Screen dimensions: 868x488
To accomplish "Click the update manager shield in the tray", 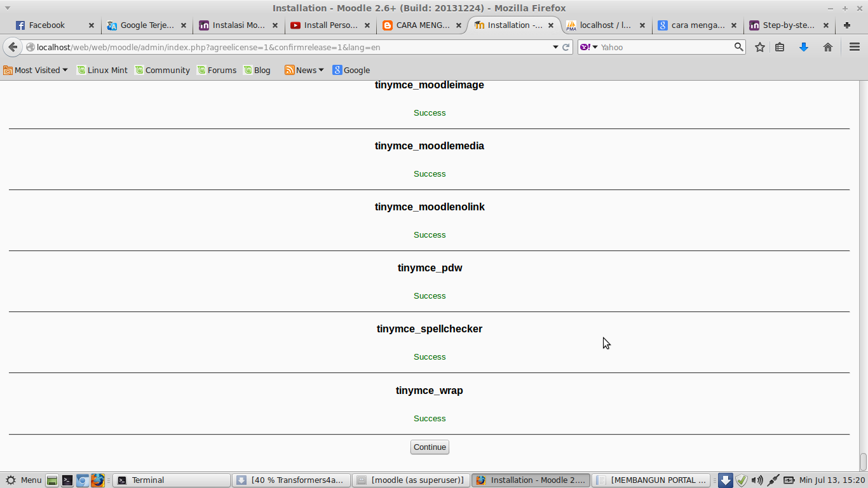I will coord(742,480).
